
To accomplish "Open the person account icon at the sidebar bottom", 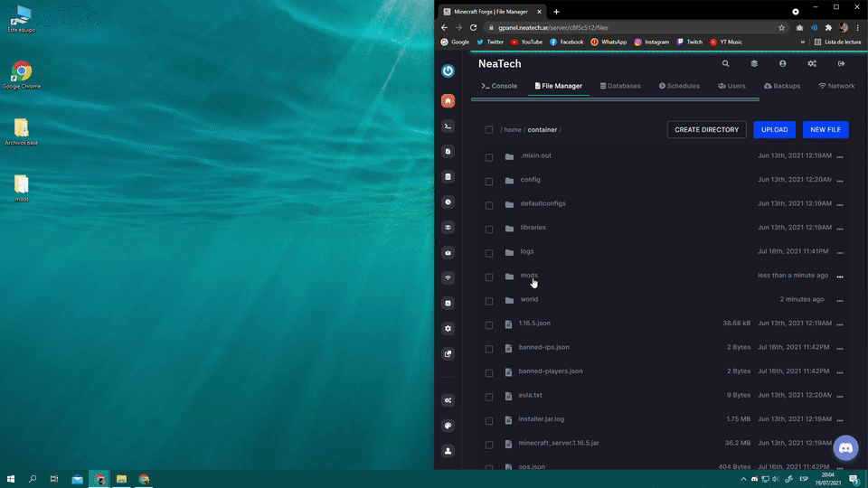I will point(448,451).
